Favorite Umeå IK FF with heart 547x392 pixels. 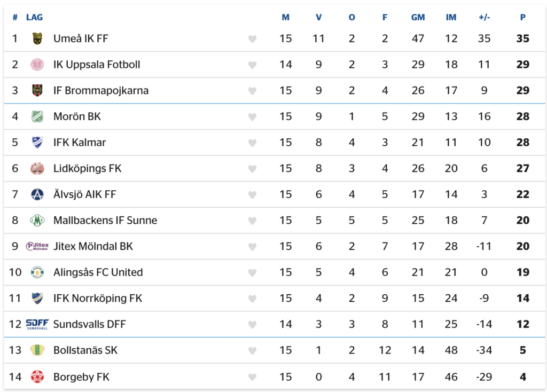pyautogui.click(x=252, y=39)
